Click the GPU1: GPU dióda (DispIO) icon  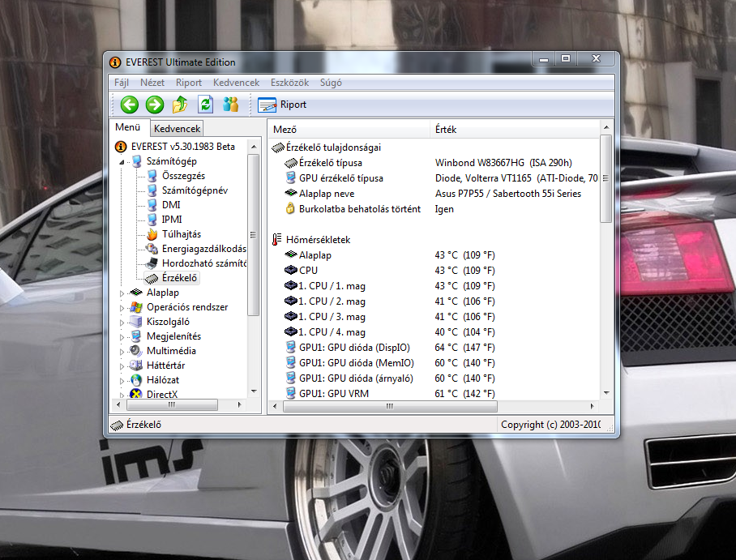(291, 348)
